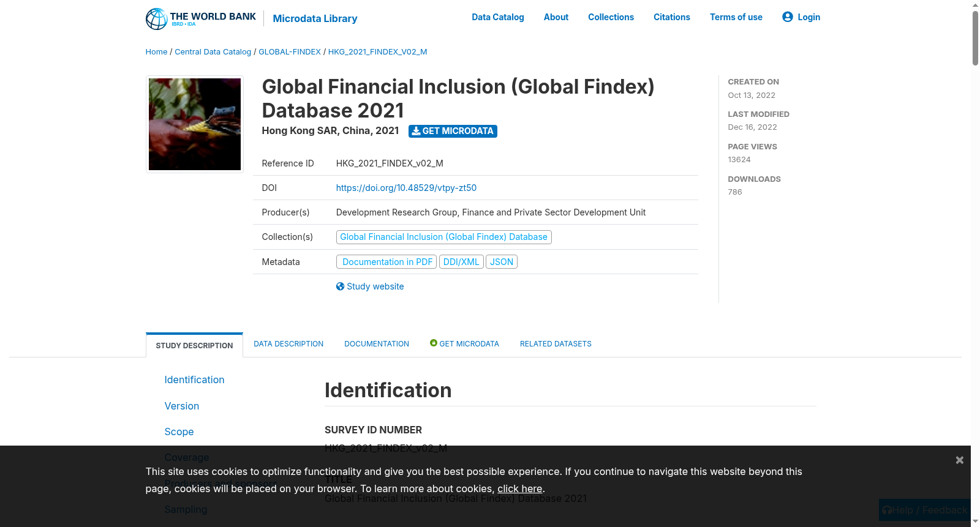980x527 pixels.
Task: Click the Development Research Group producer text
Action: click(491, 212)
